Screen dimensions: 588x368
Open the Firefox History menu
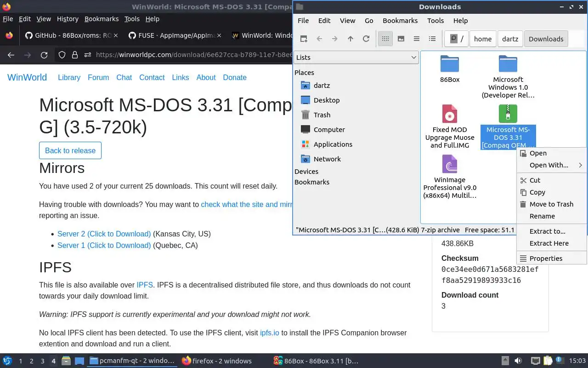pos(68,19)
